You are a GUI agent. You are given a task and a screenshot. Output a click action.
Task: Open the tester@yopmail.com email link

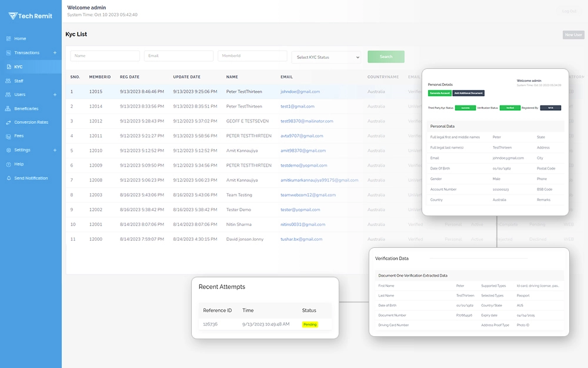point(300,210)
